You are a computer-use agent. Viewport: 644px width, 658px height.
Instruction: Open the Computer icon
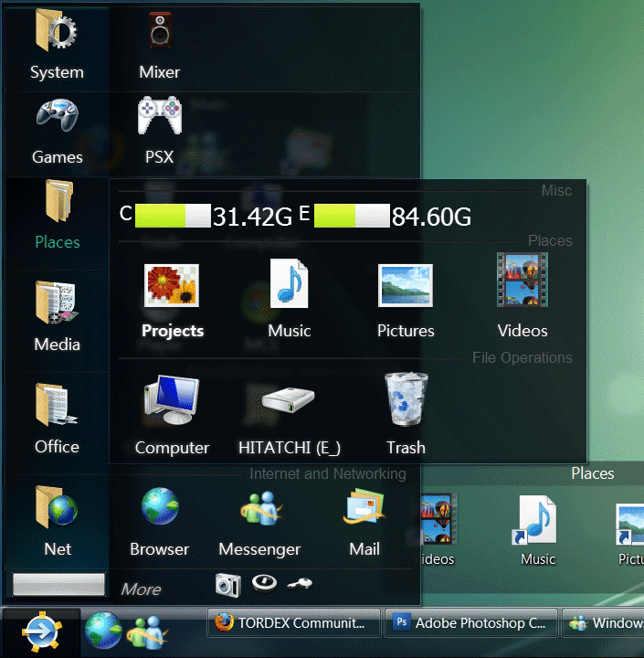172,402
